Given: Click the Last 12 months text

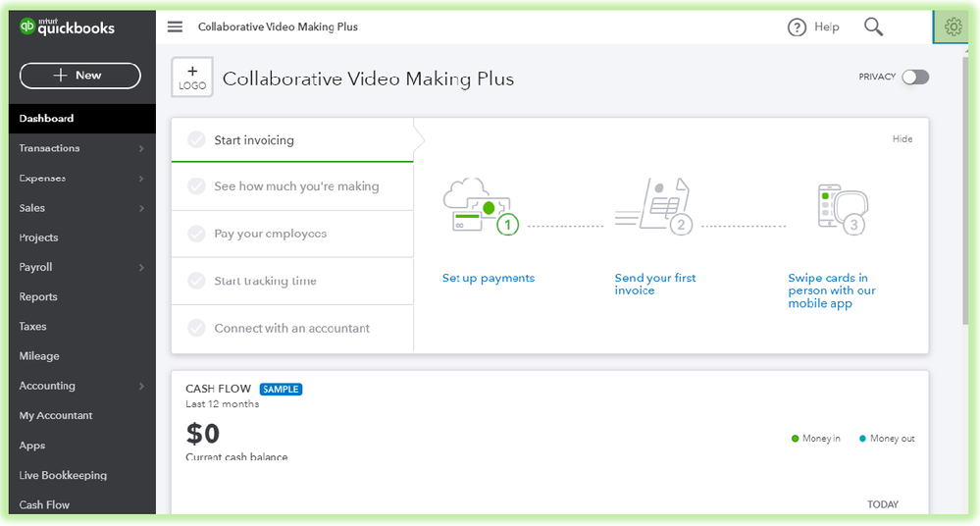Looking at the screenshot, I should click(222, 404).
